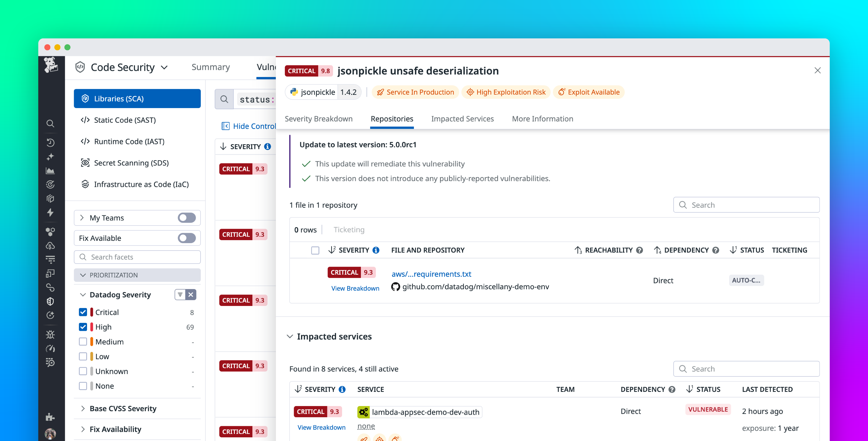Switch to the Impacted Services tab
The width and height of the screenshot is (868, 441).
pyautogui.click(x=462, y=119)
